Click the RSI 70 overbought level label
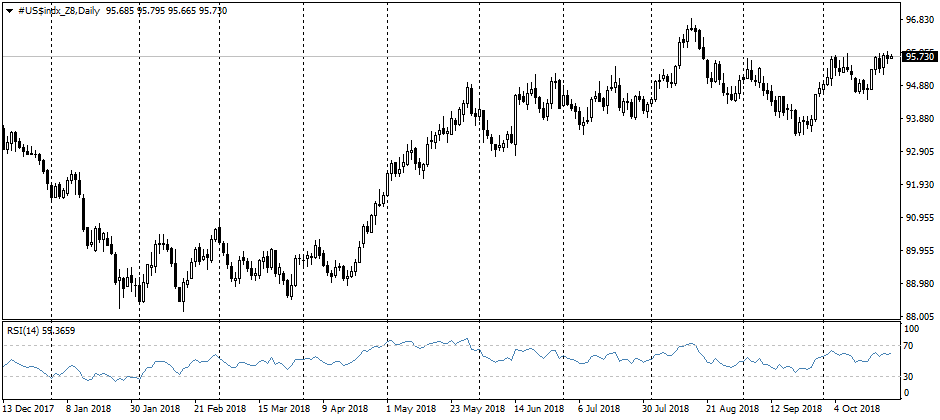This screenshot has height=420, width=940. [910, 346]
